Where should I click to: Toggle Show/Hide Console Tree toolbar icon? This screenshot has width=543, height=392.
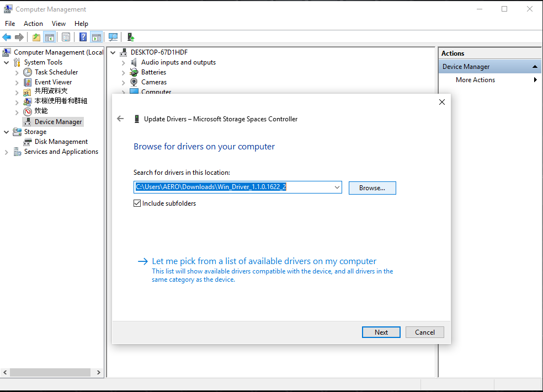(x=50, y=37)
